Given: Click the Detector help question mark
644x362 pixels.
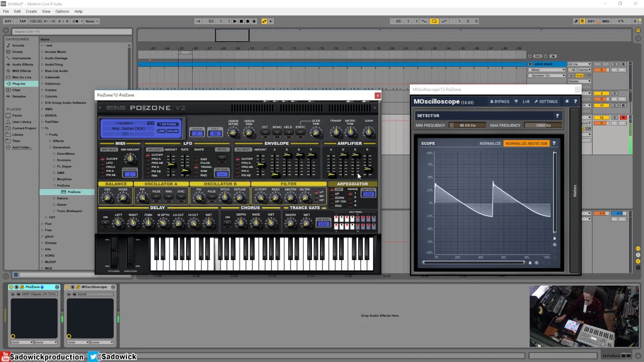Looking at the screenshot, I should 557,116.
